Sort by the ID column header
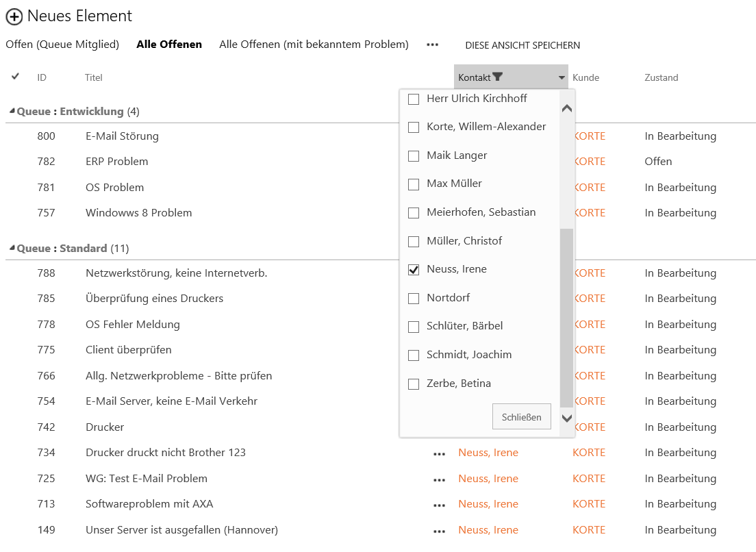This screenshot has height=552, width=756. pos(42,77)
